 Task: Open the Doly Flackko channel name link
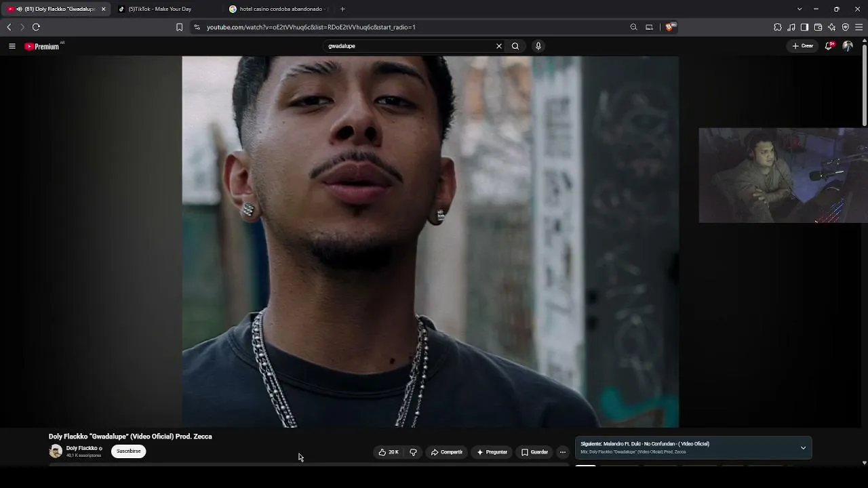coord(81,448)
